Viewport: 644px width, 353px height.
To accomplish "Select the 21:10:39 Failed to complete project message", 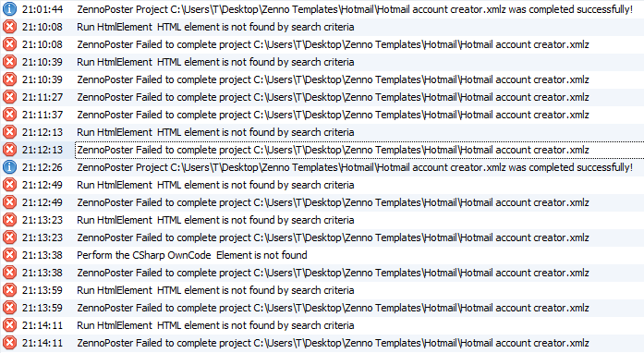I will [x=334, y=79].
